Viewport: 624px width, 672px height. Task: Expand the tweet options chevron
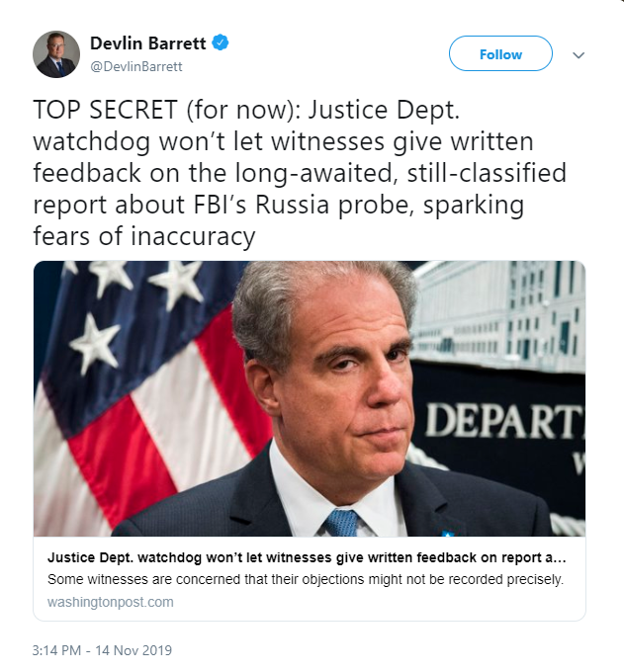point(579,55)
